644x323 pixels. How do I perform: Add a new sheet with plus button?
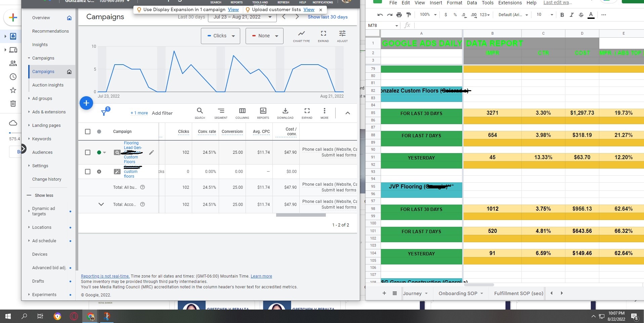[x=384, y=293]
